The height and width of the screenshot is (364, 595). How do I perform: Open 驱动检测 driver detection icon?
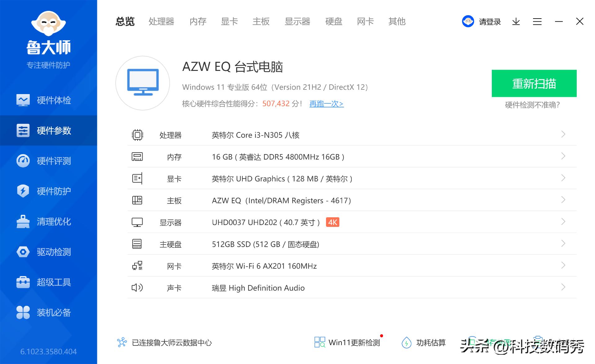coord(22,252)
